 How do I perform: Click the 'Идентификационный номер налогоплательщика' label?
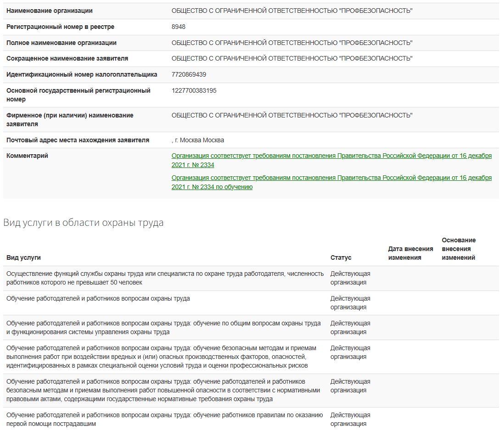point(82,74)
